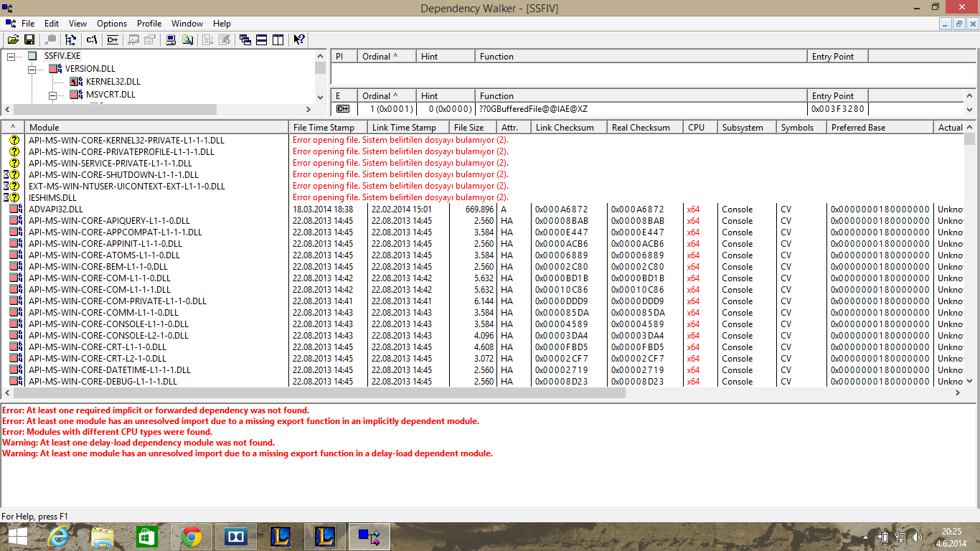Click question-mark icon for API-MS-WIN-SERVICE-PRIVATE row
Image resolution: width=980 pixels, height=551 pixels.
14,164
